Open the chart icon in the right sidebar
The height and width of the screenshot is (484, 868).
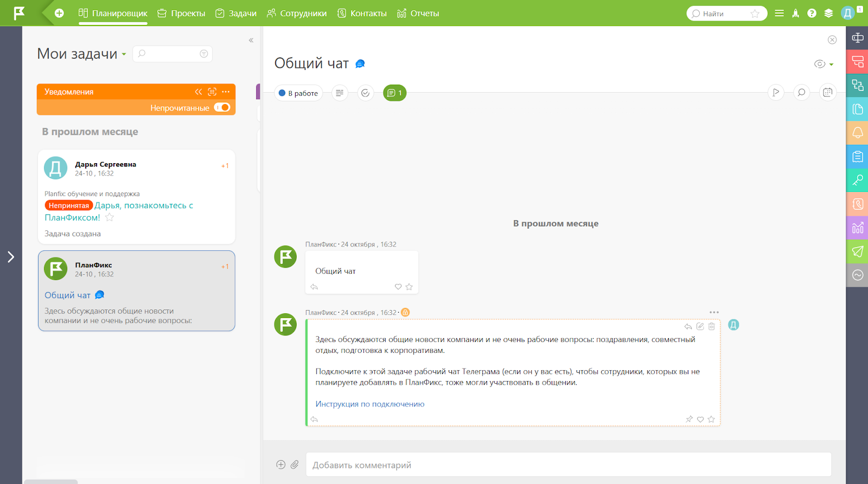(x=857, y=228)
